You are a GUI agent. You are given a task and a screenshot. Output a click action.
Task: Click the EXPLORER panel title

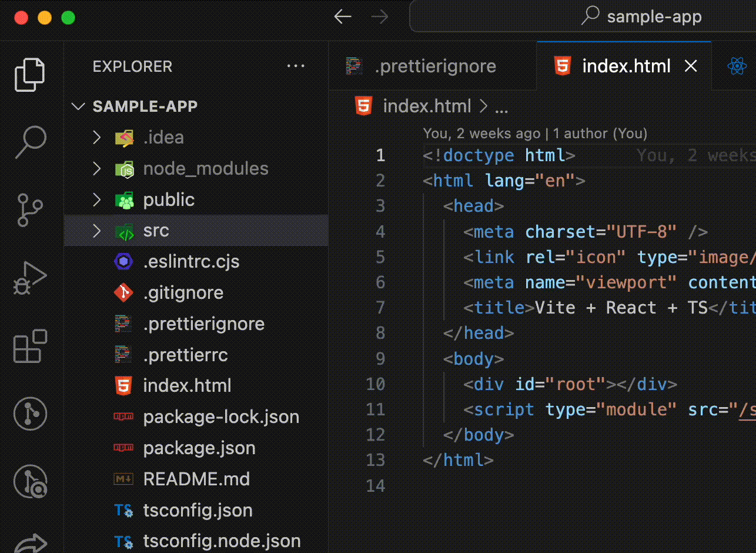[132, 66]
